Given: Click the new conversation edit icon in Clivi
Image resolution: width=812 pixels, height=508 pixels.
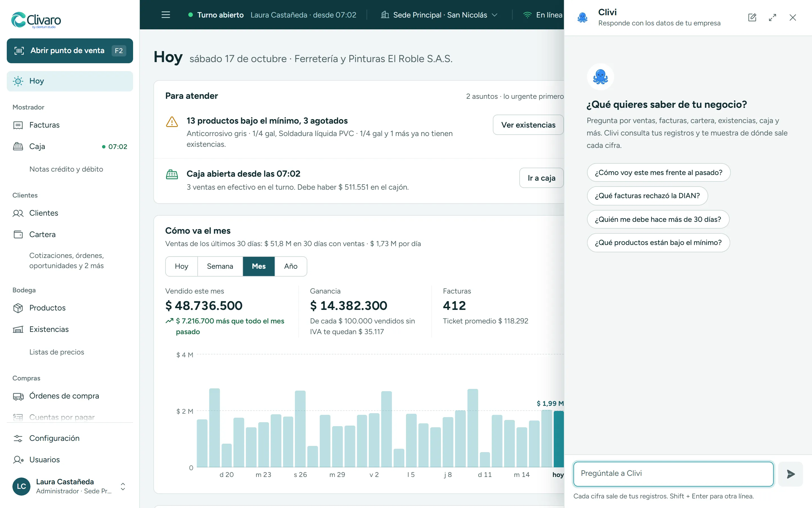Looking at the screenshot, I should tap(752, 17).
